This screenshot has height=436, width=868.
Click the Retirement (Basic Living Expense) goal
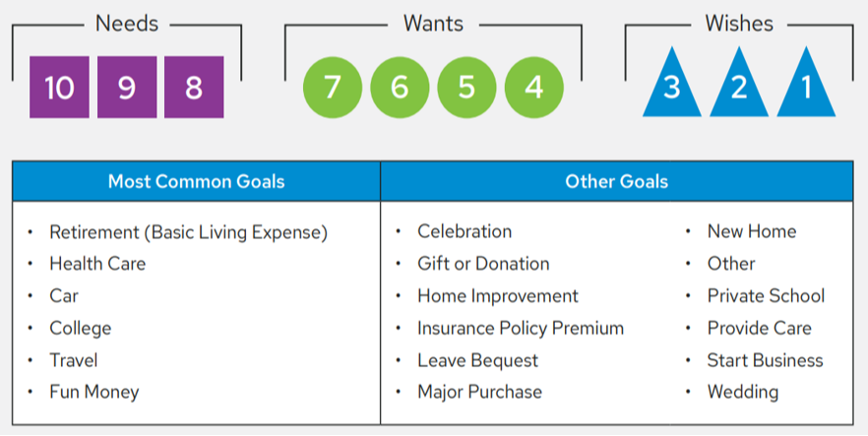(x=188, y=232)
